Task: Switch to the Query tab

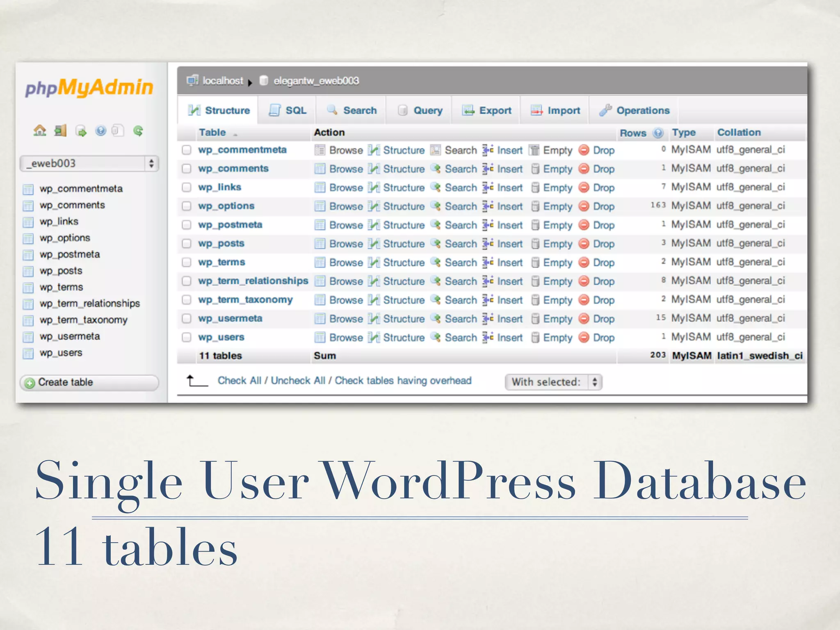Action: click(x=420, y=110)
